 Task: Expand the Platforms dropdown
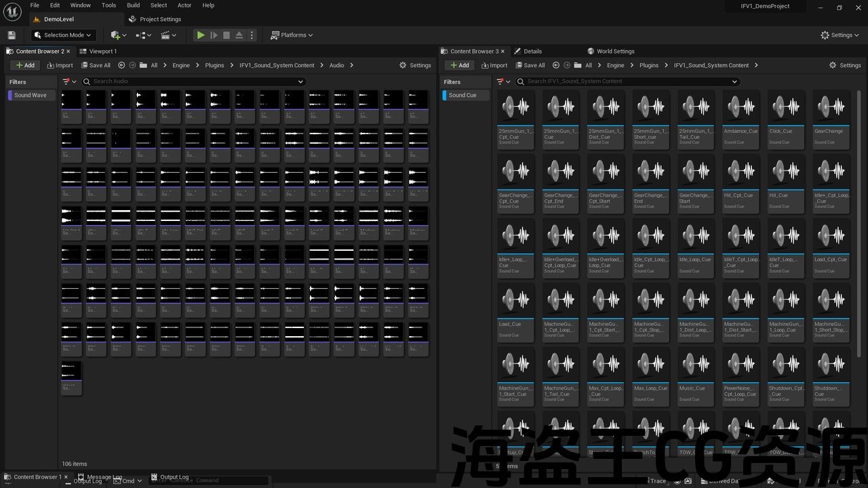pos(292,35)
